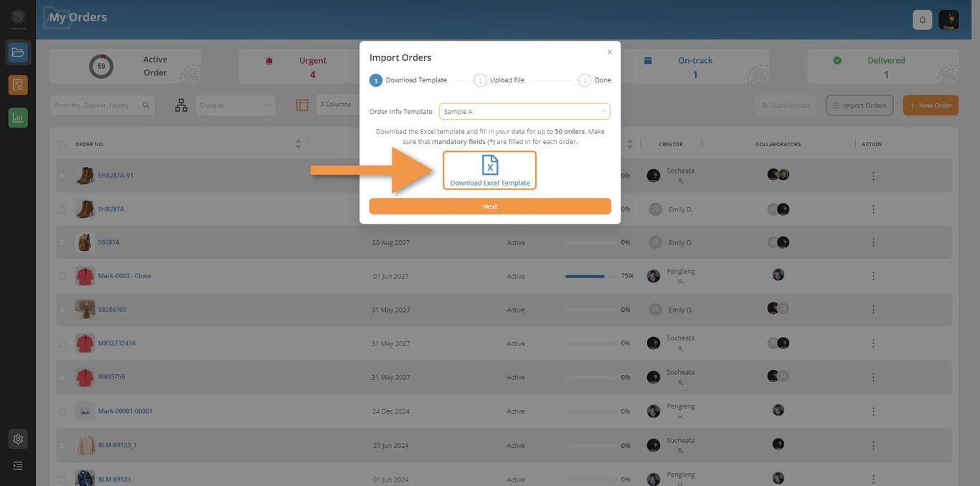
Task: Open action menu for SH828TA row
Action: (x=873, y=209)
